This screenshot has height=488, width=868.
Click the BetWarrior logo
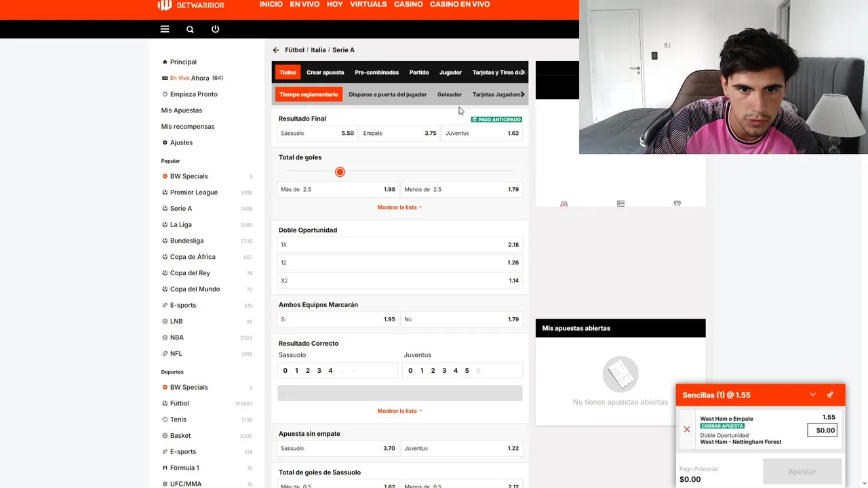(191, 5)
